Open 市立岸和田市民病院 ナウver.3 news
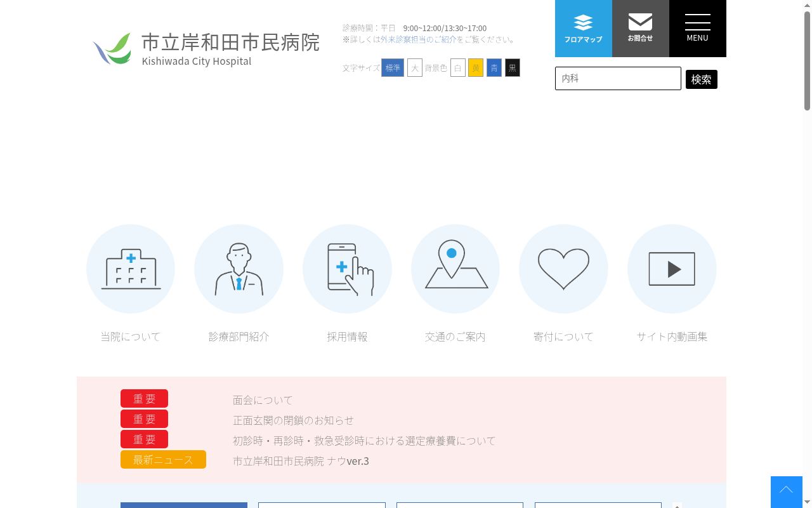 pyautogui.click(x=301, y=461)
